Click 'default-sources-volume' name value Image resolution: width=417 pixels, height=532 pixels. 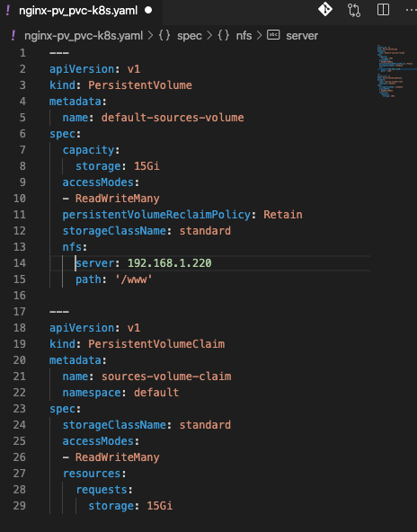(x=173, y=118)
